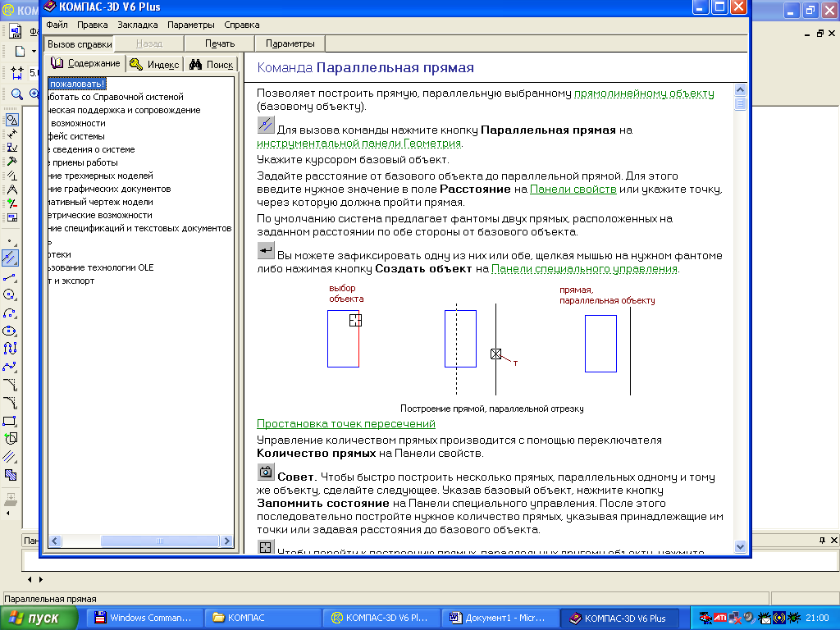Open the Простановка точек пересечений link
Viewport: 840px width, 630px height.
click(345, 424)
